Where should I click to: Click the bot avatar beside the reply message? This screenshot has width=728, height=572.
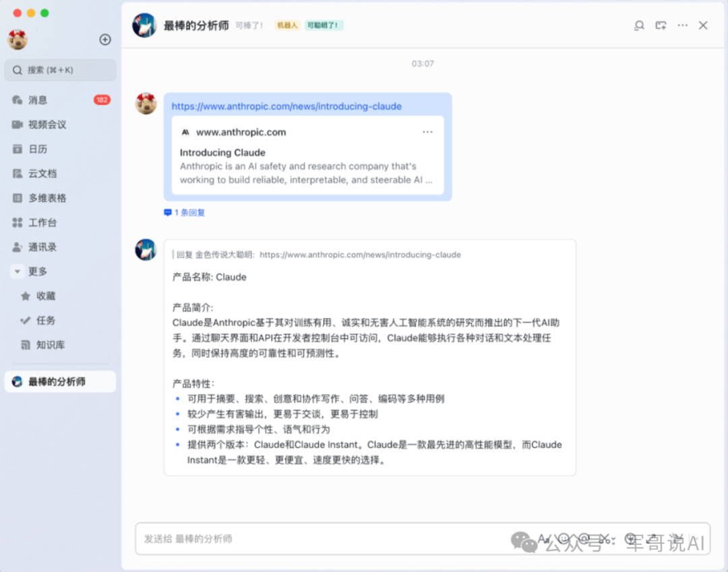[146, 250]
